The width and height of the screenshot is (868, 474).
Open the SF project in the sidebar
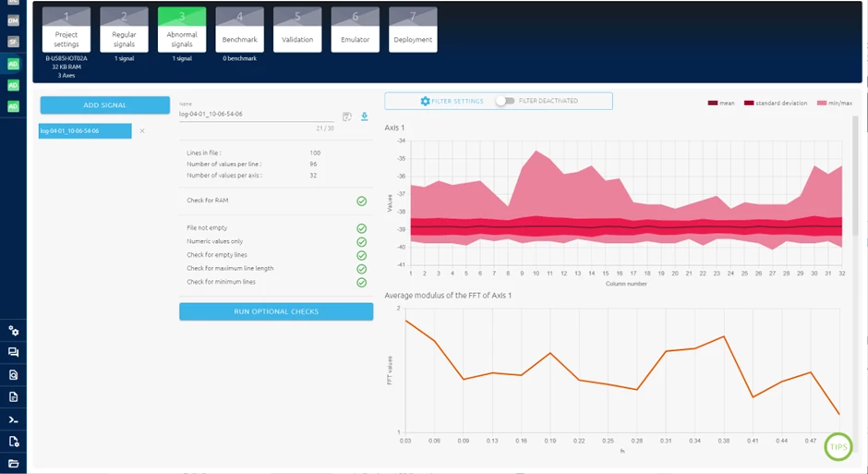(13, 43)
